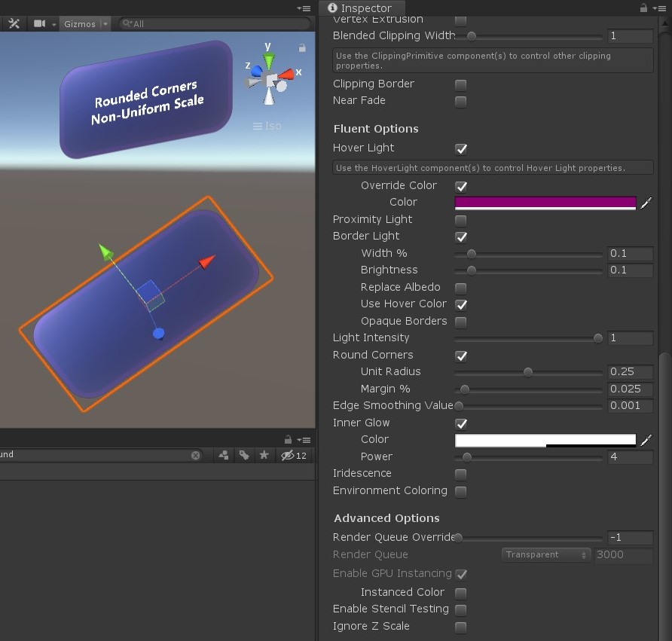Screen dimensions: 672x641
Task: Select the red X move handle arrow
Action: [x=206, y=261]
